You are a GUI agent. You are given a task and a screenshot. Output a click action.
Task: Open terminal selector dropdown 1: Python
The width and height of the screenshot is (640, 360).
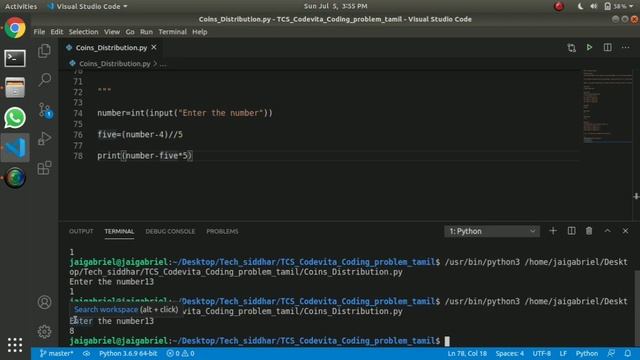click(492, 231)
